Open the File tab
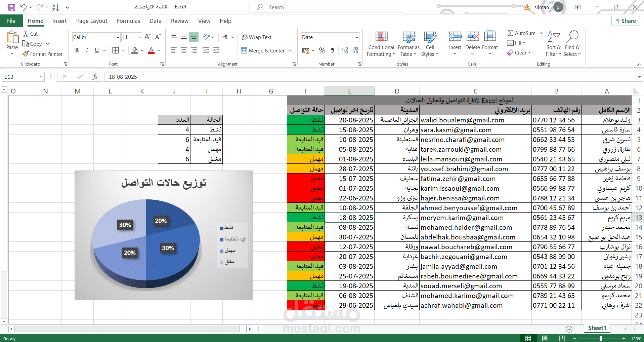644x342 pixels. [11, 21]
